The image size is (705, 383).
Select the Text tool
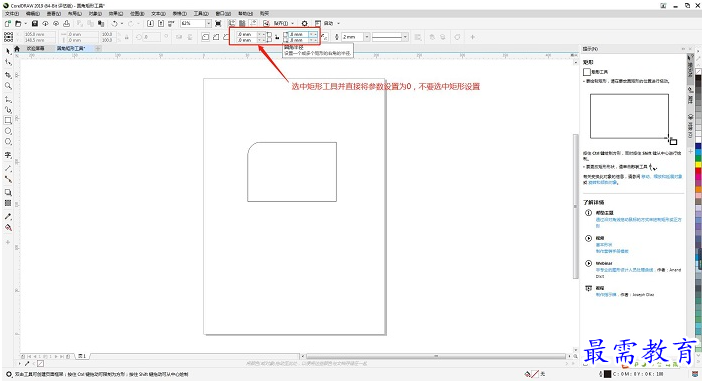pyautogui.click(x=8, y=155)
